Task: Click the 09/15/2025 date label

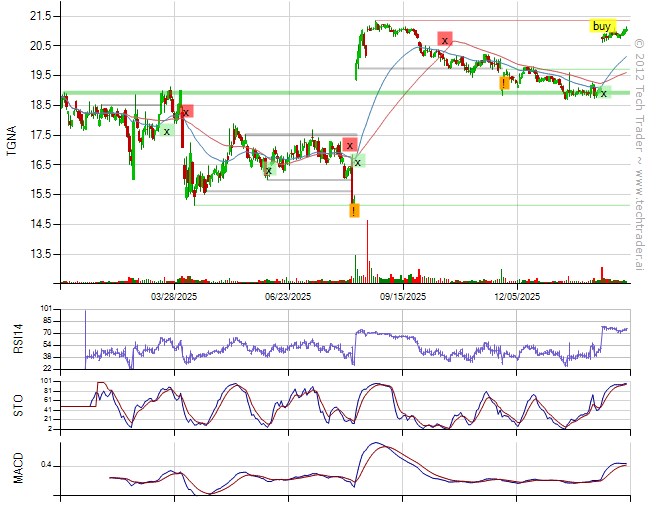Action: (x=403, y=297)
